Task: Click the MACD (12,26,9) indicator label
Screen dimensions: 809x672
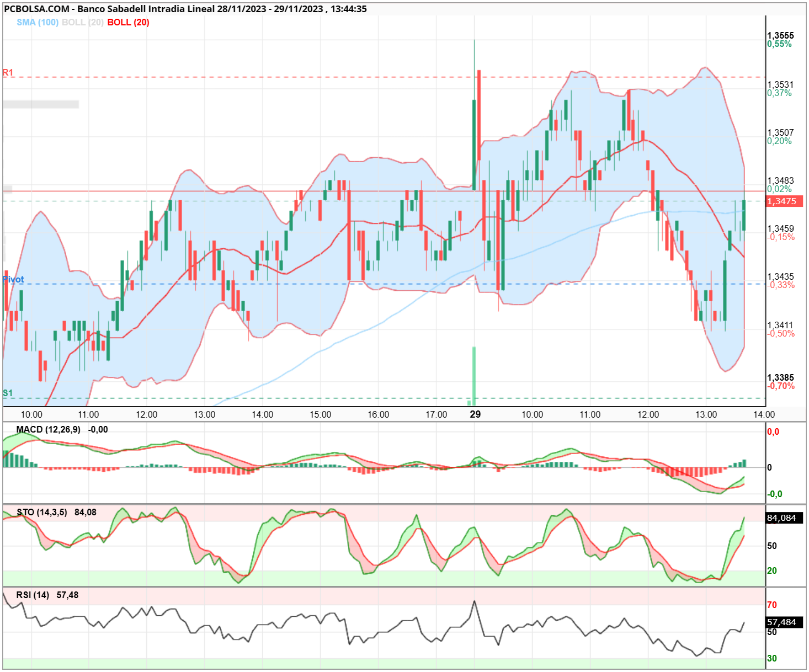Action: (x=48, y=429)
